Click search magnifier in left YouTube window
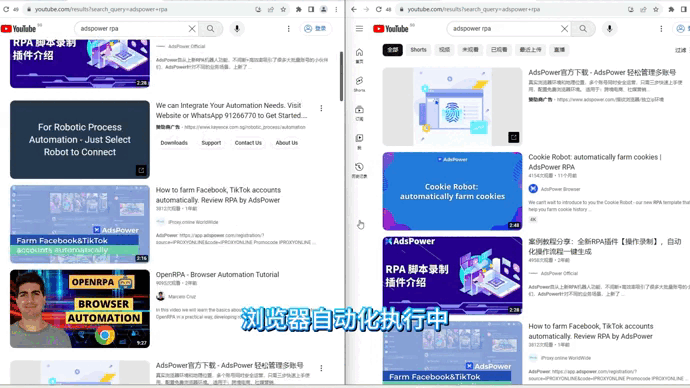This screenshot has width=690, height=388. pos(211,29)
